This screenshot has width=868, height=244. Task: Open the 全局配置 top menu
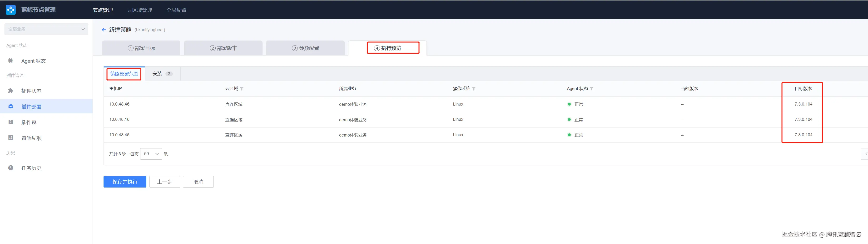[176, 10]
